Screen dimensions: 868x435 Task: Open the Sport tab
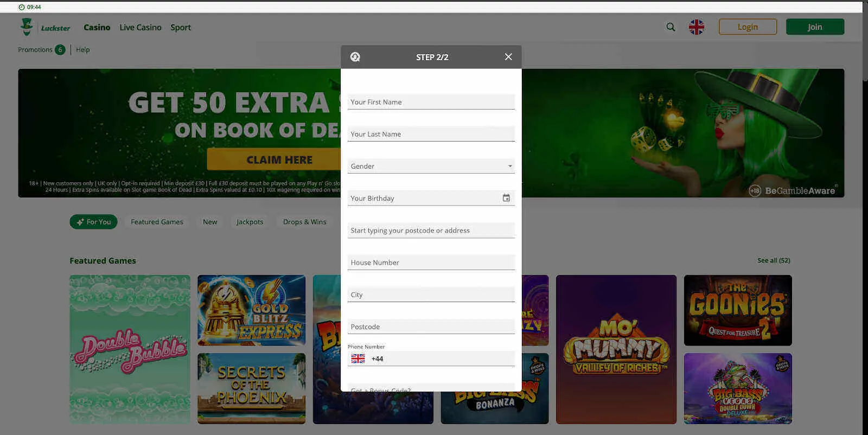(181, 27)
